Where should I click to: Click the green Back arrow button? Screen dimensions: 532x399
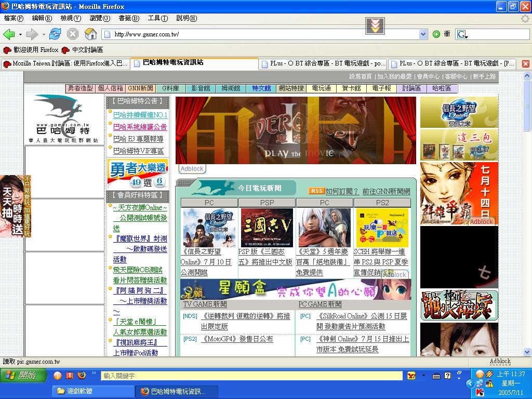tap(9, 34)
